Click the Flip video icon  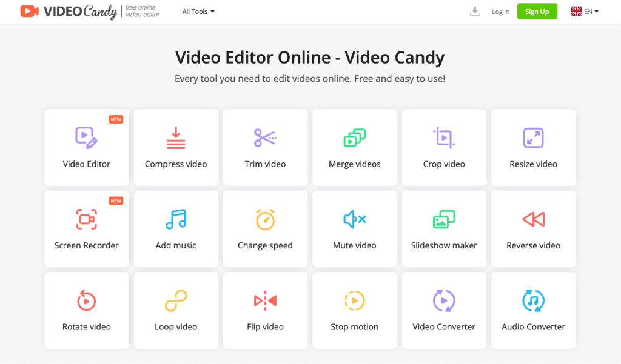pyautogui.click(x=265, y=300)
